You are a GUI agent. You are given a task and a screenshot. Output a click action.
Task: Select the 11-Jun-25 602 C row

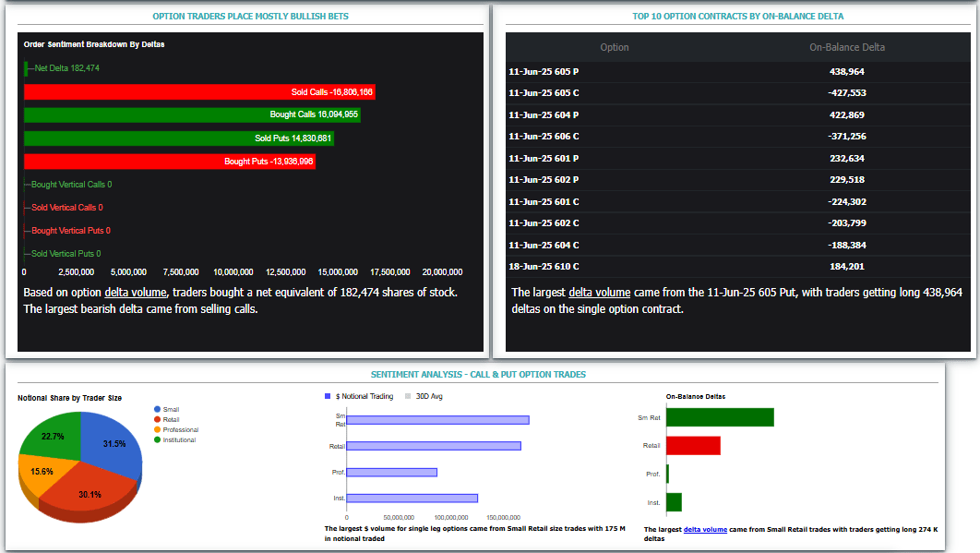pyautogui.click(x=737, y=222)
